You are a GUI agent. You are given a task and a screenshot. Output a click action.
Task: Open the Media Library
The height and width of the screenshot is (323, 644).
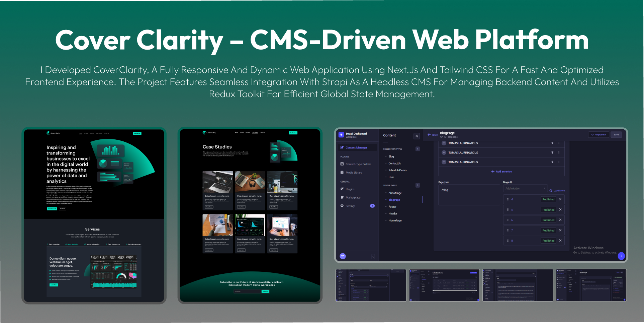click(354, 173)
